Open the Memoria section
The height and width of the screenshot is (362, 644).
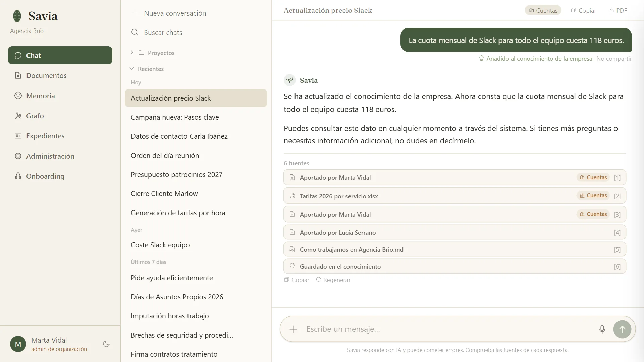tap(60, 96)
